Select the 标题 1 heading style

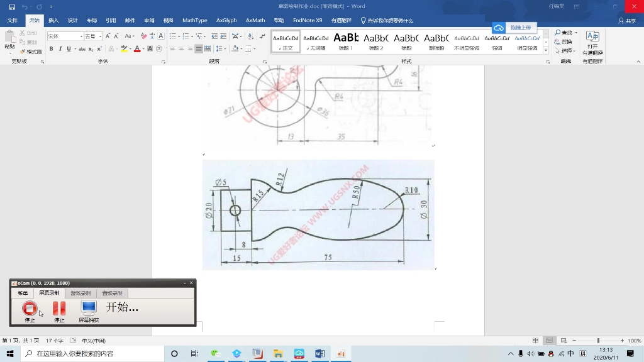[x=346, y=41]
